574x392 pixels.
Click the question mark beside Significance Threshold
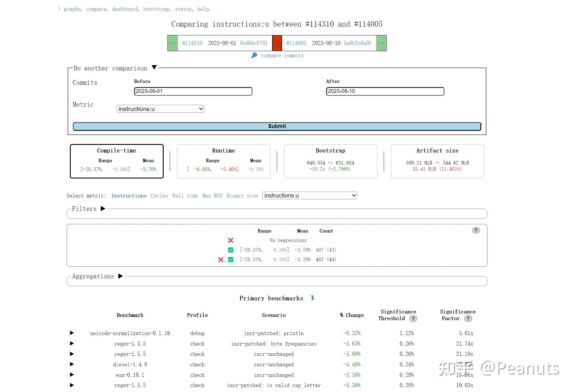tap(413, 319)
